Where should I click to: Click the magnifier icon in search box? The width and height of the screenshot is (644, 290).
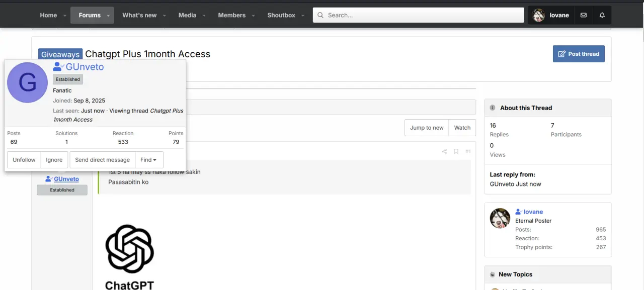pos(320,15)
